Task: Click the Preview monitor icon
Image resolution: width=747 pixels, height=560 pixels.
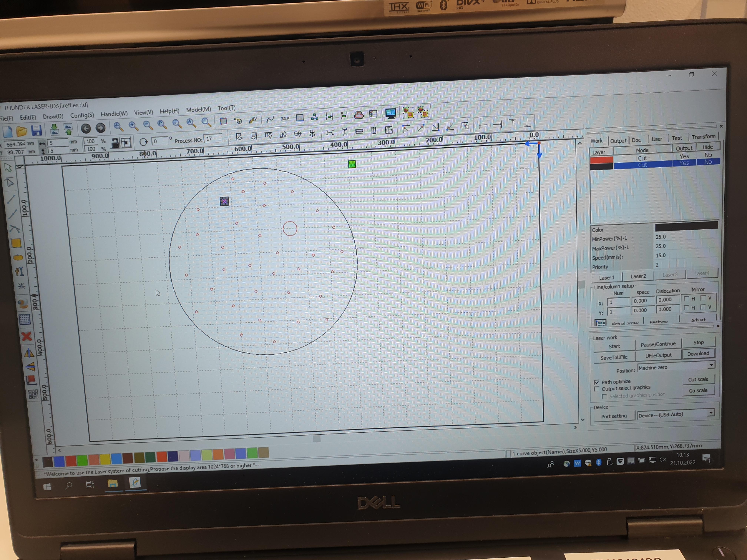Action: (390, 114)
